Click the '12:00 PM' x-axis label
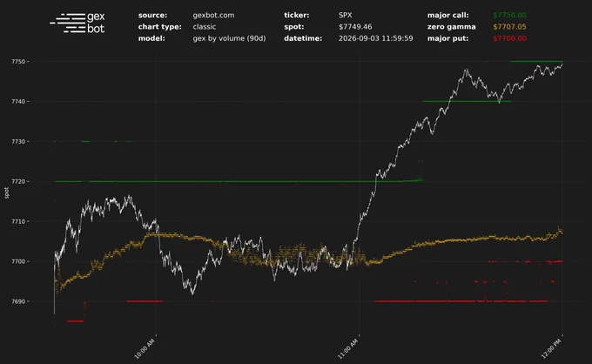 [551, 349]
